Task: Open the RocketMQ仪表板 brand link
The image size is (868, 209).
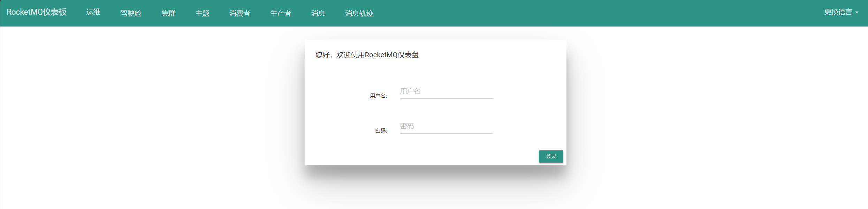Action: click(x=37, y=12)
